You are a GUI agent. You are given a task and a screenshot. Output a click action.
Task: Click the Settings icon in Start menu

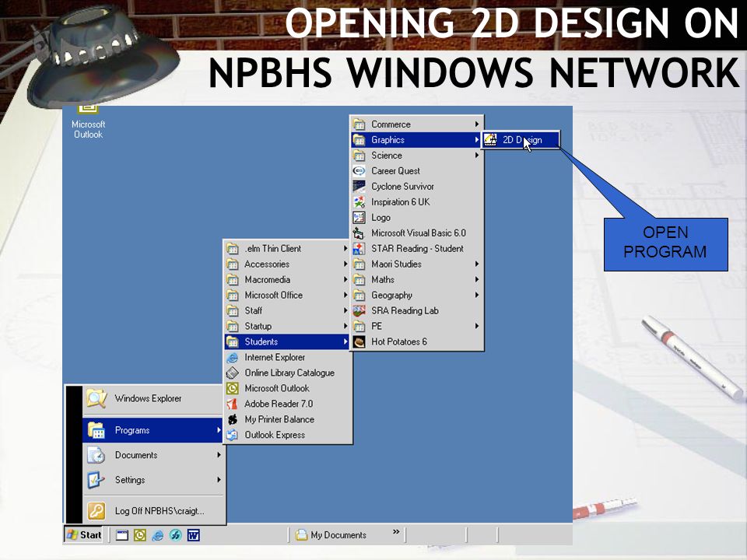point(96,480)
